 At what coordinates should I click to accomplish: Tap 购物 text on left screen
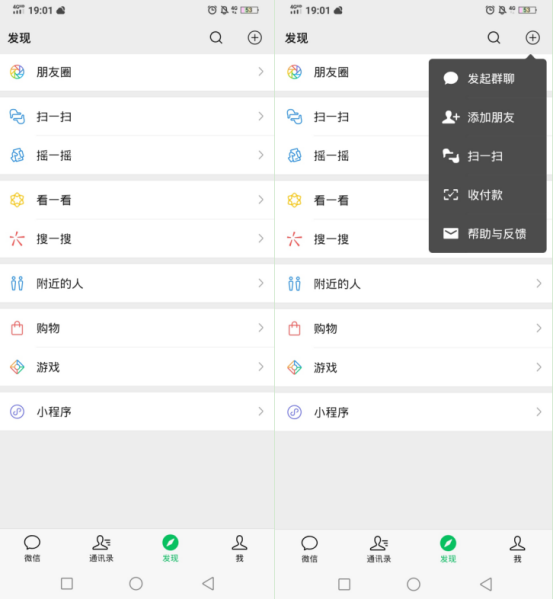click(48, 328)
